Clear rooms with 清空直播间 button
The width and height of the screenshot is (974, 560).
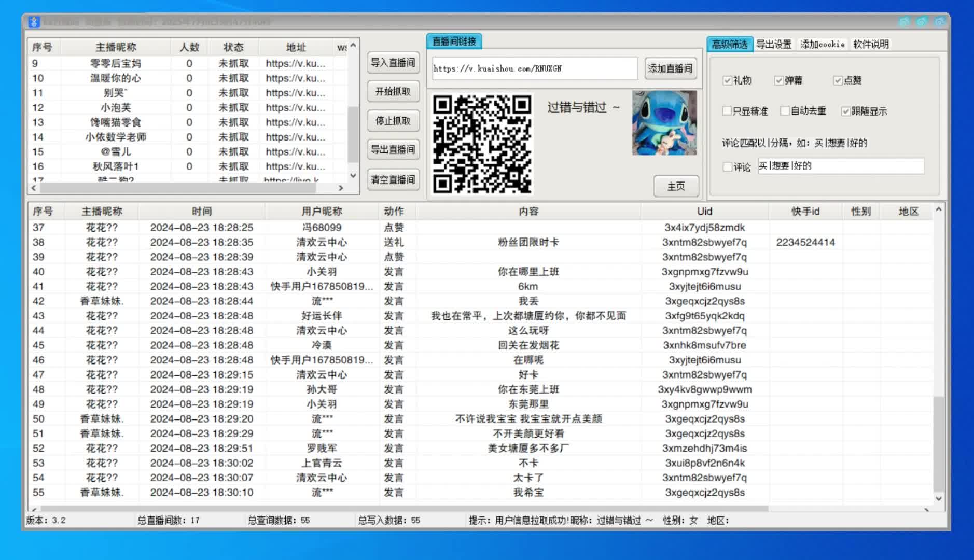click(x=393, y=180)
